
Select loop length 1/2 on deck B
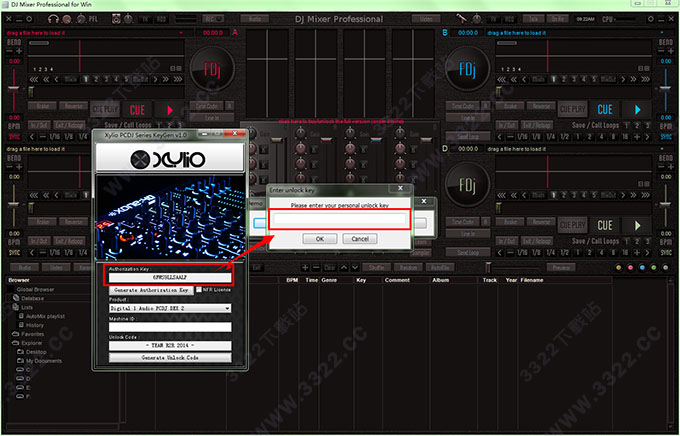pos(564,137)
